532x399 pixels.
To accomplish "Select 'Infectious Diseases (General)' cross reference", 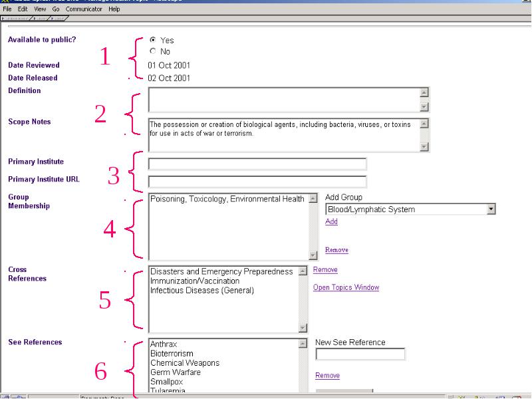I will (x=202, y=291).
